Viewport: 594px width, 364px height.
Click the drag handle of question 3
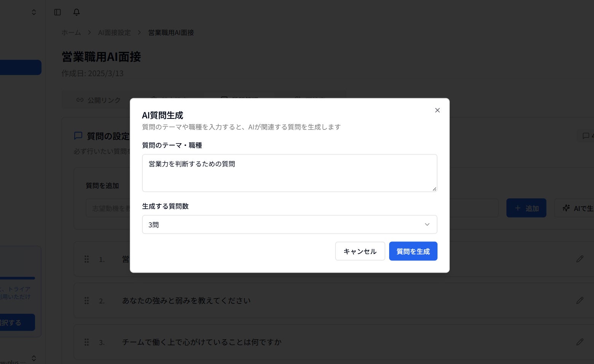[x=86, y=342]
